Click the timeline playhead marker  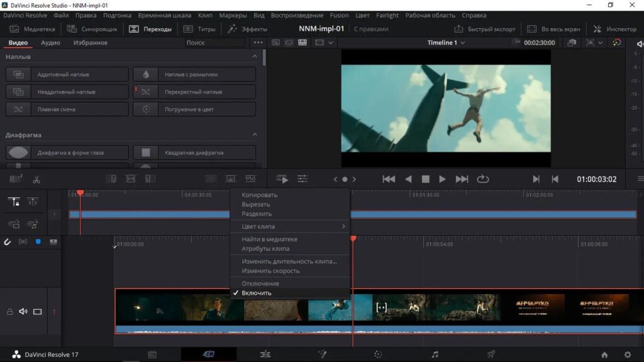click(x=353, y=238)
